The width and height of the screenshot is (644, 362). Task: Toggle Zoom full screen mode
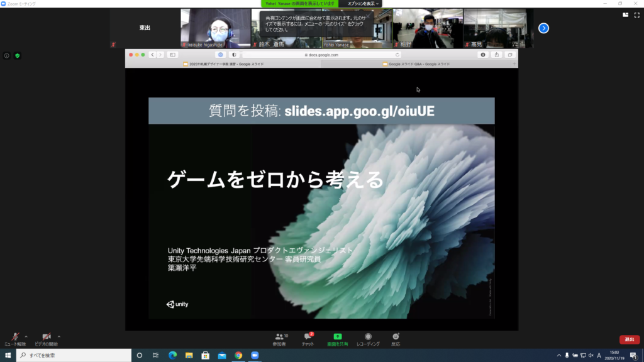click(x=636, y=15)
